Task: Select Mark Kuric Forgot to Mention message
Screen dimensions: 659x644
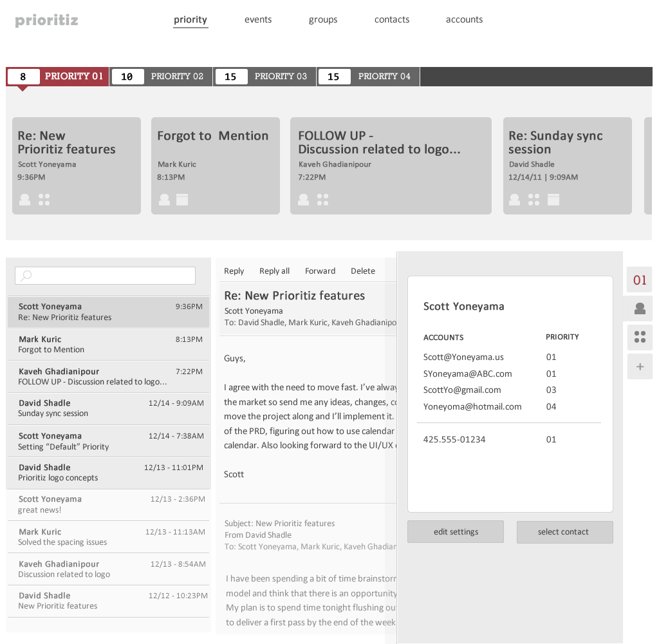Action: click(x=108, y=345)
